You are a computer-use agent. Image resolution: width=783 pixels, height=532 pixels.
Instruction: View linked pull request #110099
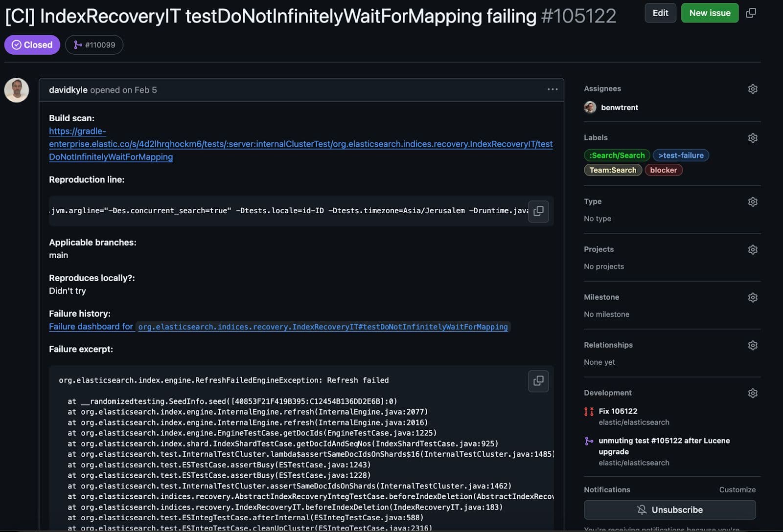pos(94,44)
